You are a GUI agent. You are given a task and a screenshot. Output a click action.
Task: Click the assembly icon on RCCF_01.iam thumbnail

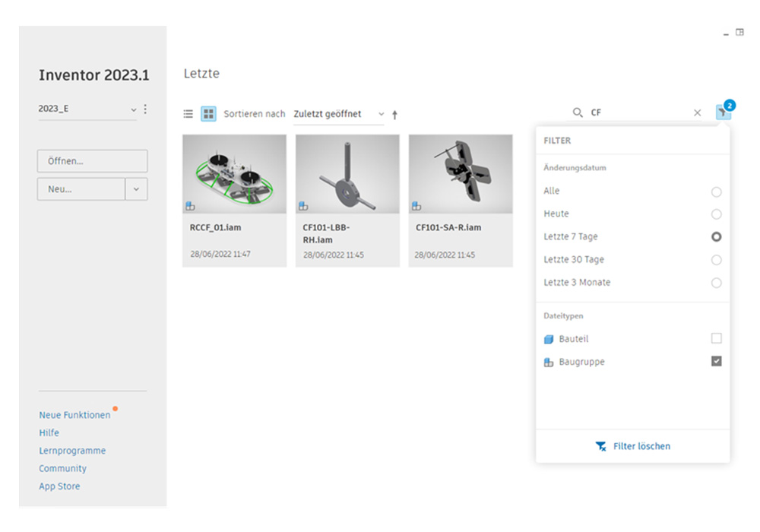pos(190,204)
